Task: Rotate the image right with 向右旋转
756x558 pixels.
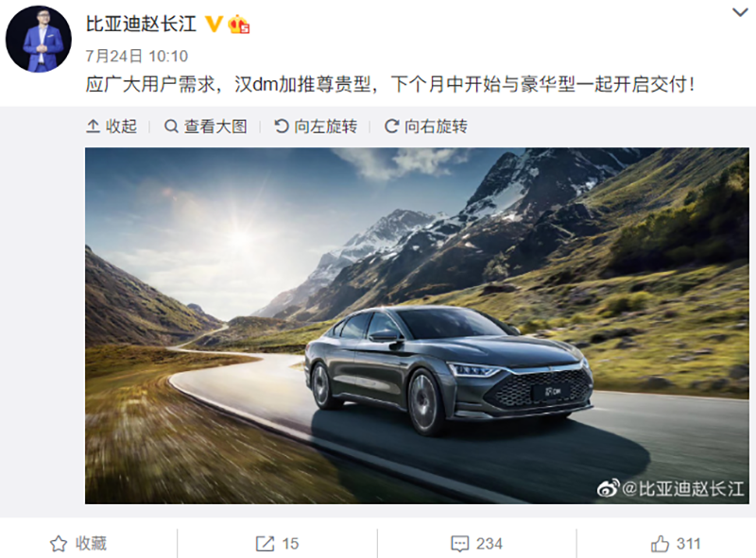Action: tap(426, 127)
